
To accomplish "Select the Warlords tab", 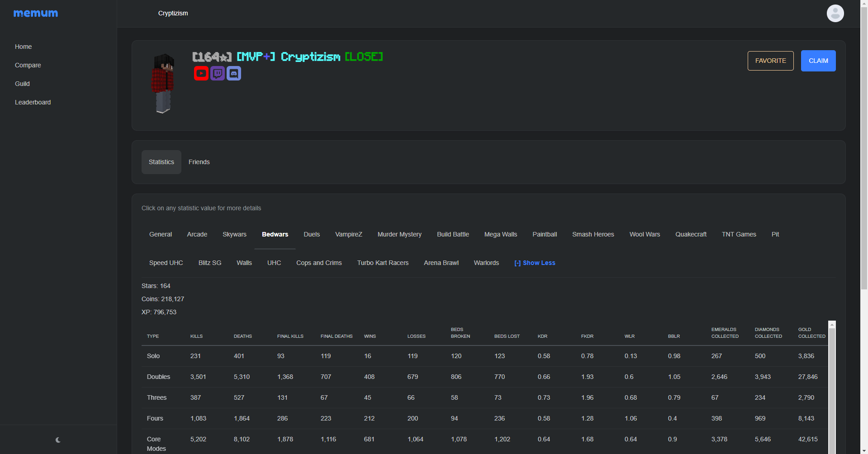I will (486, 263).
